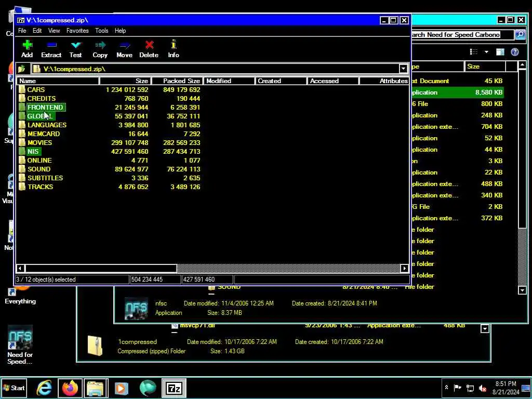
Task: Open the Edit menu
Action: (37, 31)
